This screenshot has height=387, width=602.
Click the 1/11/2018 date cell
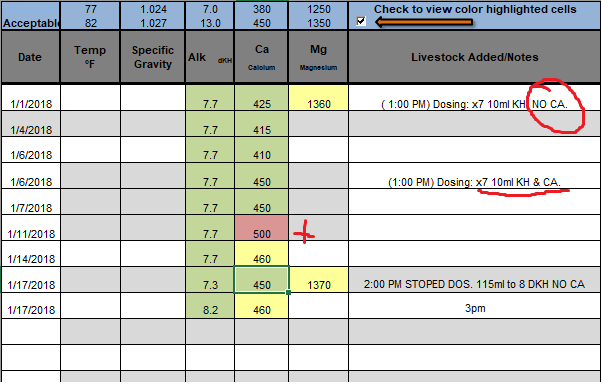click(31, 228)
